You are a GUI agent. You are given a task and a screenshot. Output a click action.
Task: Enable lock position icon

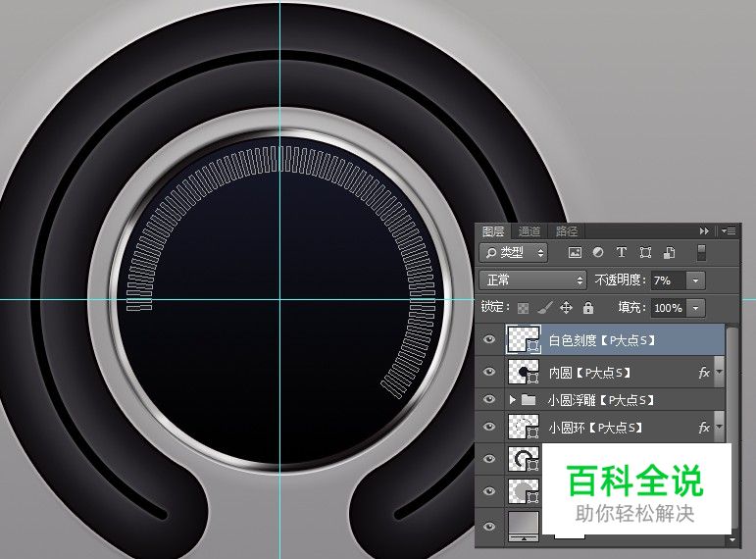pyautogui.click(x=566, y=308)
